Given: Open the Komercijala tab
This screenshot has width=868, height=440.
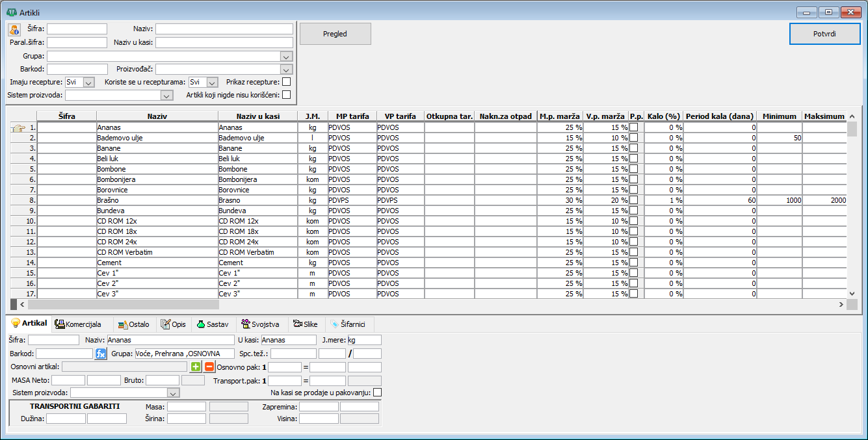Looking at the screenshot, I should pos(79,324).
